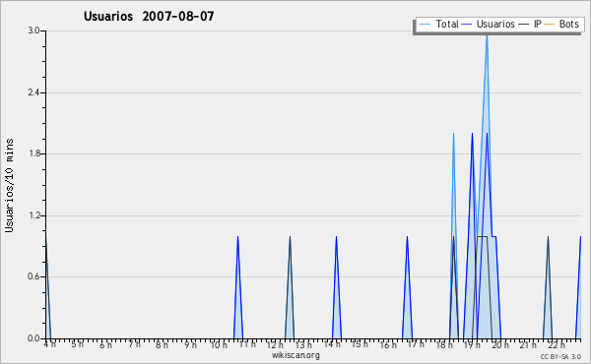Click the '13 h' x-axis label
Viewport: 591px width, 364px height.
[303, 344]
